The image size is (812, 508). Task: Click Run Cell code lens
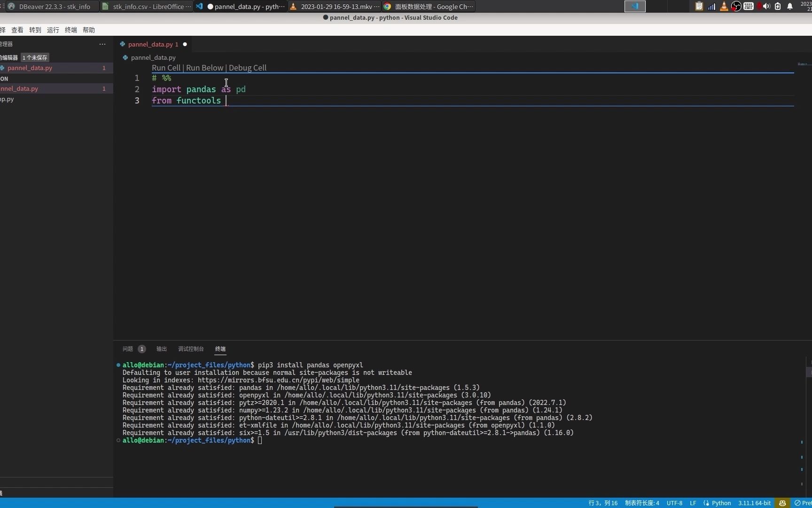(x=166, y=68)
